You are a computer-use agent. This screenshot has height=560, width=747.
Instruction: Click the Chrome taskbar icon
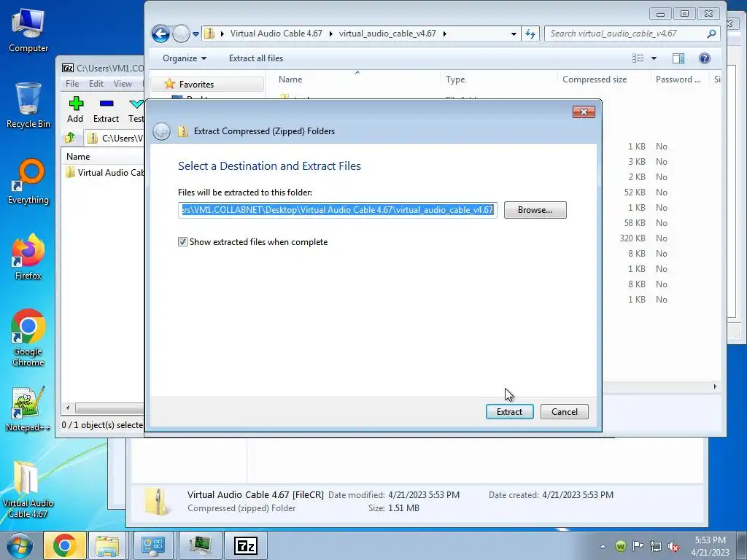(x=65, y=545)
